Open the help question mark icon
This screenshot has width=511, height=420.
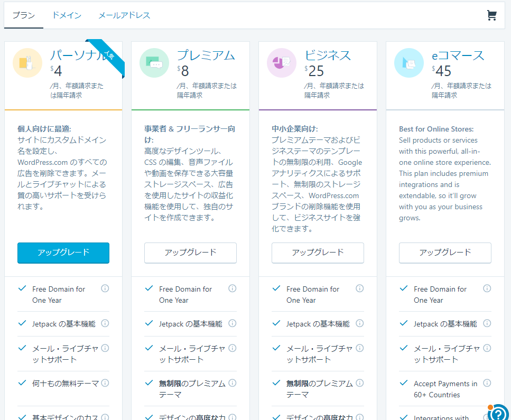tap(498, 413)
